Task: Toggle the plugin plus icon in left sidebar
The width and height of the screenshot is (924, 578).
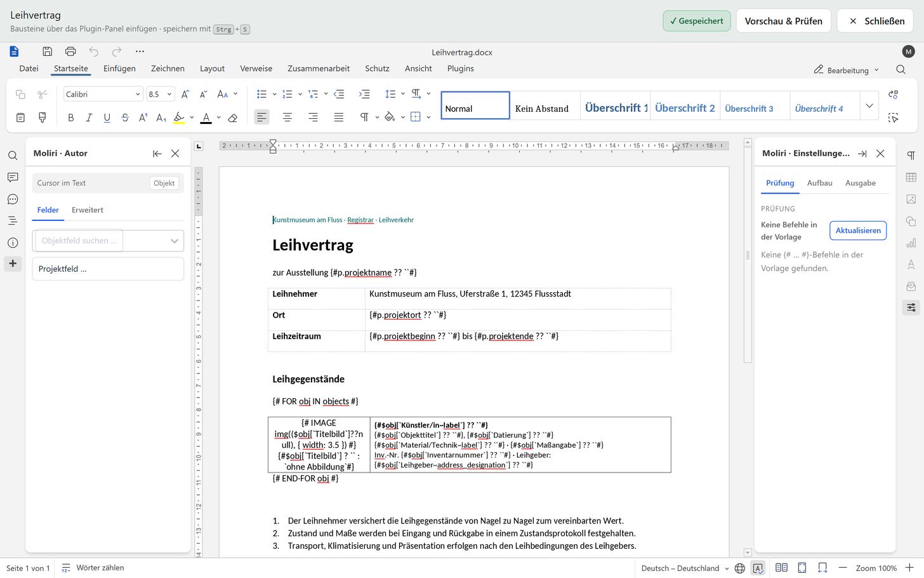Action: tap(13, 264)
